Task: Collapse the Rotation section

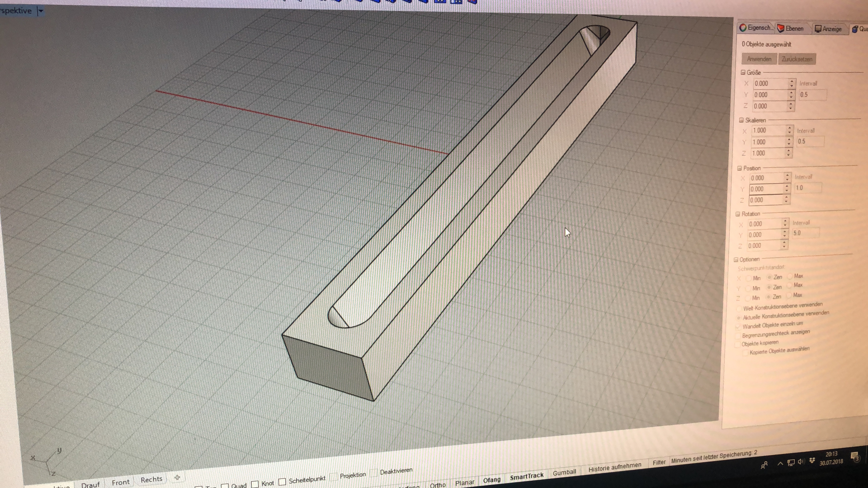Action: [738, 214]
